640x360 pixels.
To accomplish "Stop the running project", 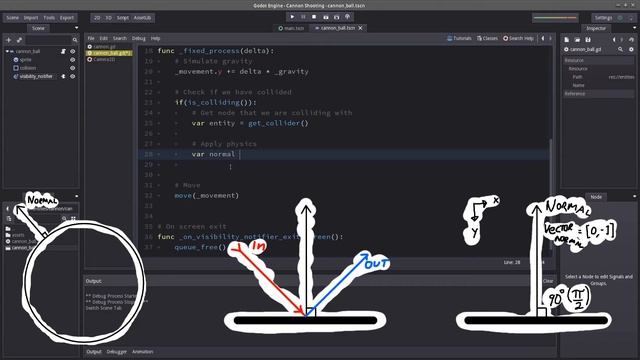I will click(x=314, y=17).
